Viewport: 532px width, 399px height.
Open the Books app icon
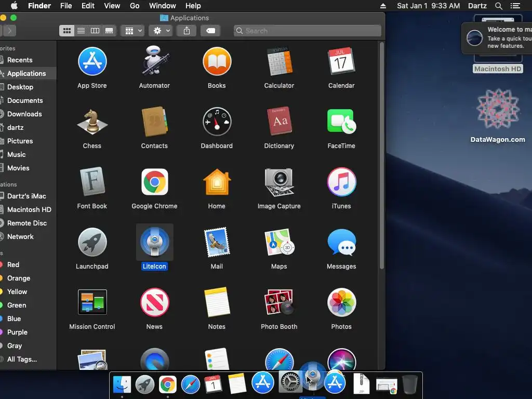coord(217,62)
